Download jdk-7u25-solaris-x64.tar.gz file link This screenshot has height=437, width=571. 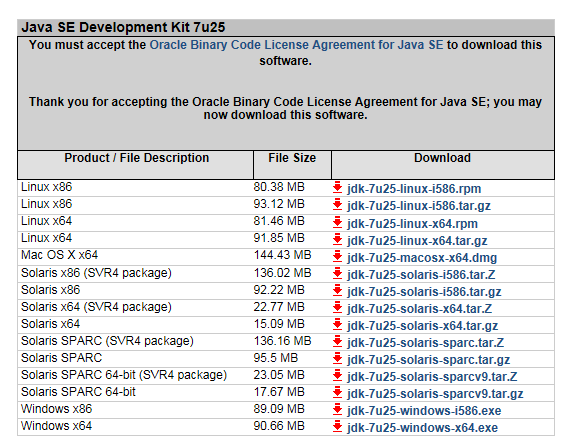point(422,326)
